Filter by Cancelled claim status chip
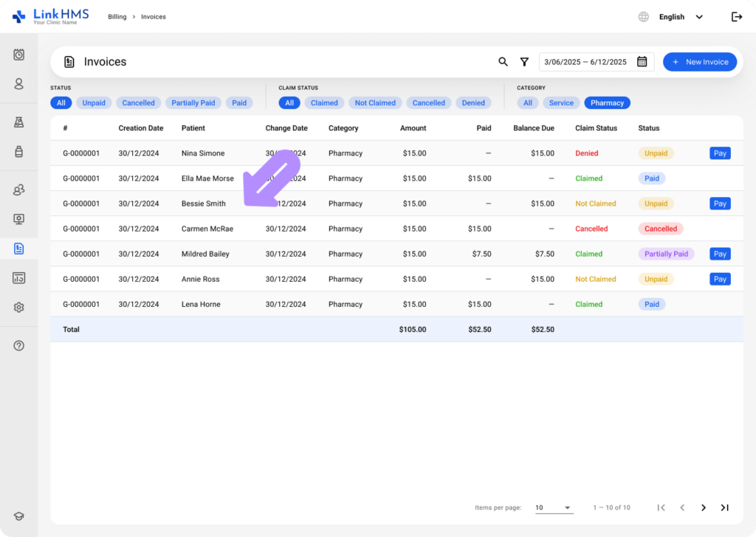Viewport: 756px width, 537px height. 429,103
